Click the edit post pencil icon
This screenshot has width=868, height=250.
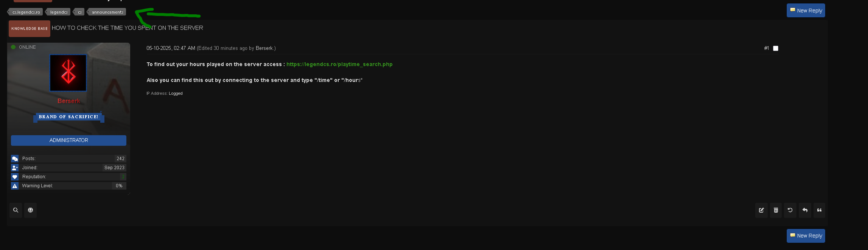coord(761,210)
